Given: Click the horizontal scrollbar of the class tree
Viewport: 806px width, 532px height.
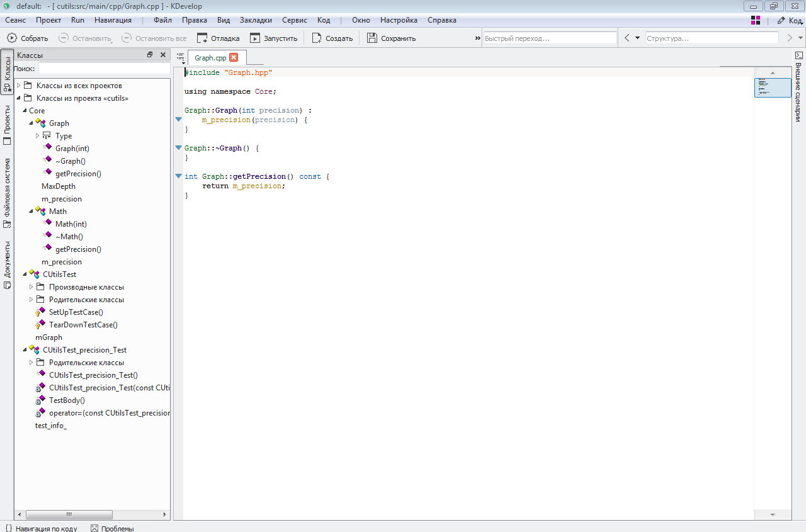Looking at the screenshot, I should (69, 514).
